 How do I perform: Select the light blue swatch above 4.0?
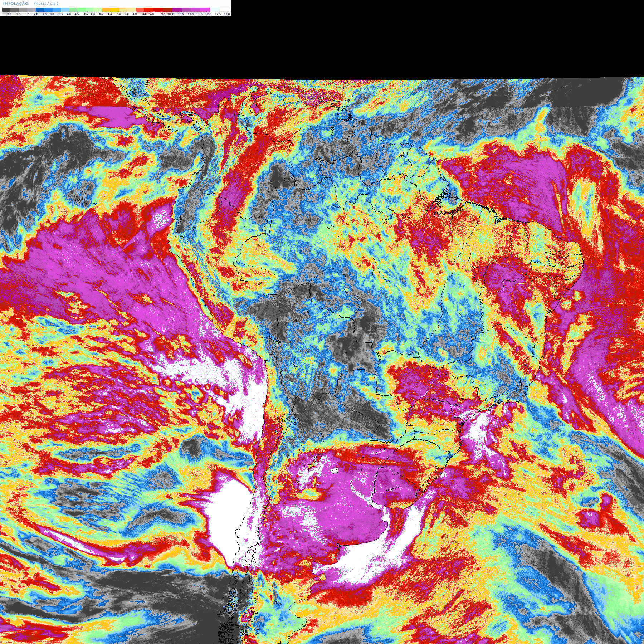pyautogui.click(x=65, y=10)
